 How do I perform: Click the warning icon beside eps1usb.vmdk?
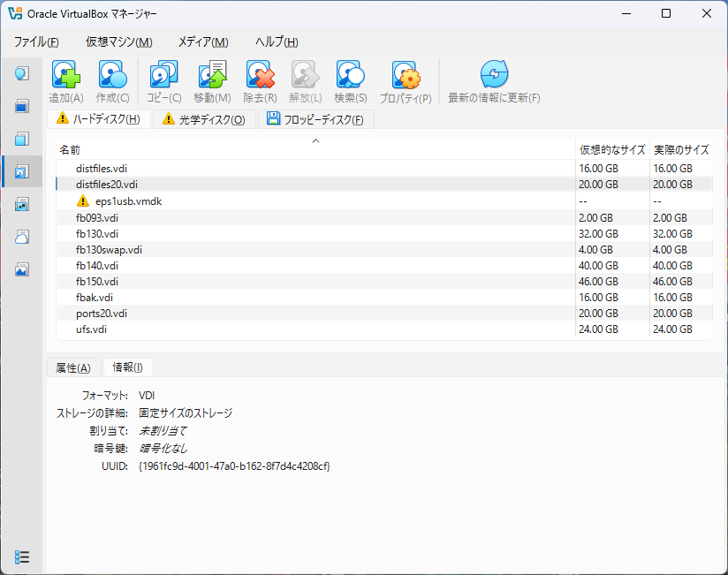pyautogui.click(x=83, y=201)
